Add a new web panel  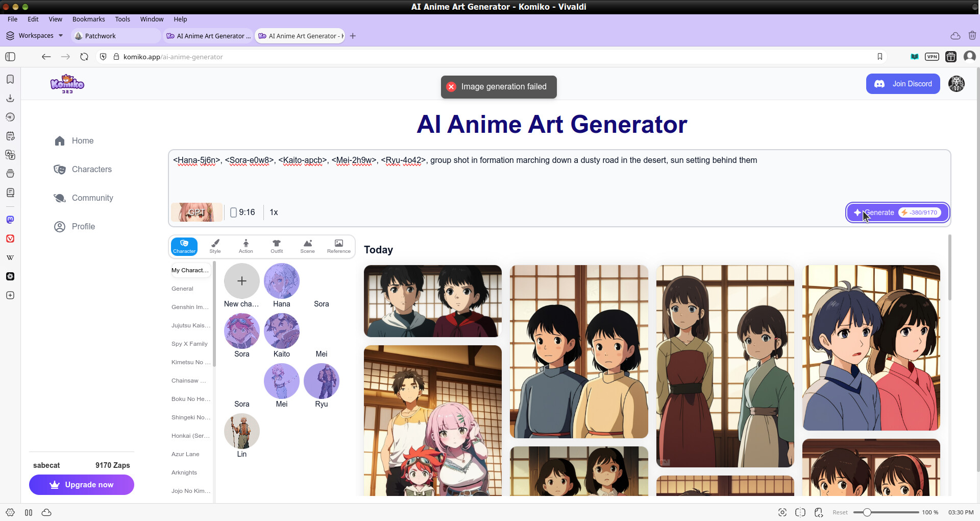pos(10,295)
